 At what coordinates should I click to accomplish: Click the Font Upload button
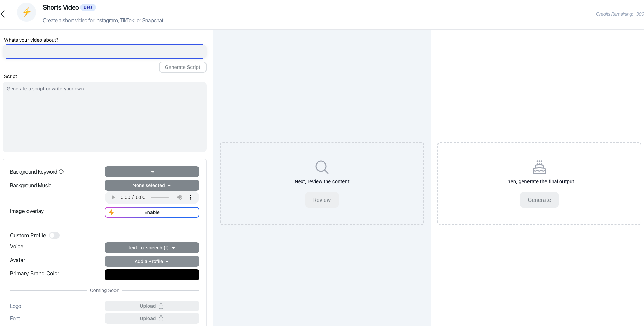(152, 318)
